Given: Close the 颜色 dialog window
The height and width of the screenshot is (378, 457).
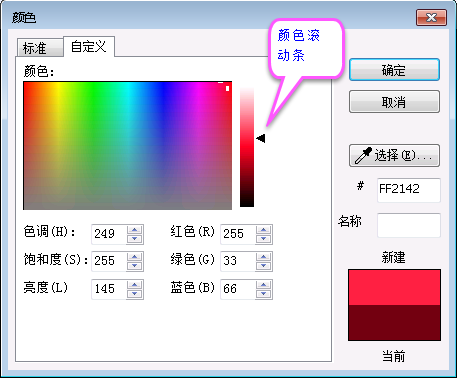Looking at the screenshot, I should click(x=431, y=17).
